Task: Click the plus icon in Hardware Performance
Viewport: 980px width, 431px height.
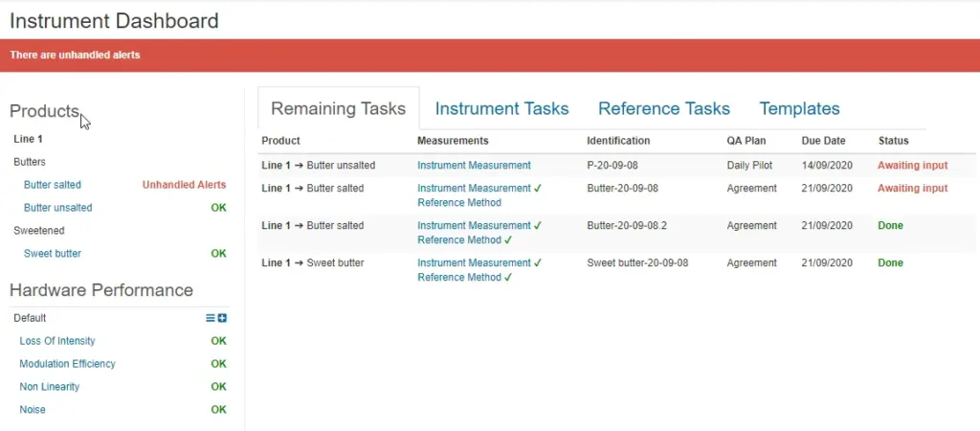Action: (x=222, y=318)
